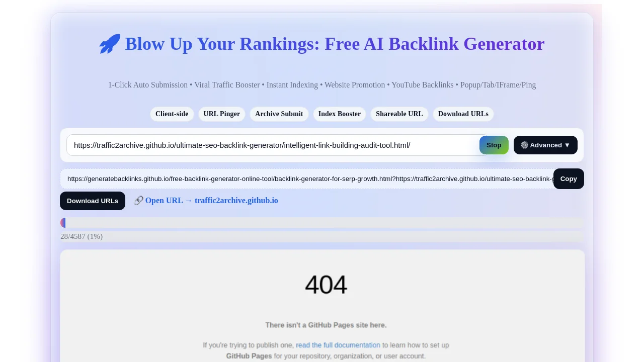Focus the website URL input field
This screenshot has height=362, width=644.
[277, 145]
